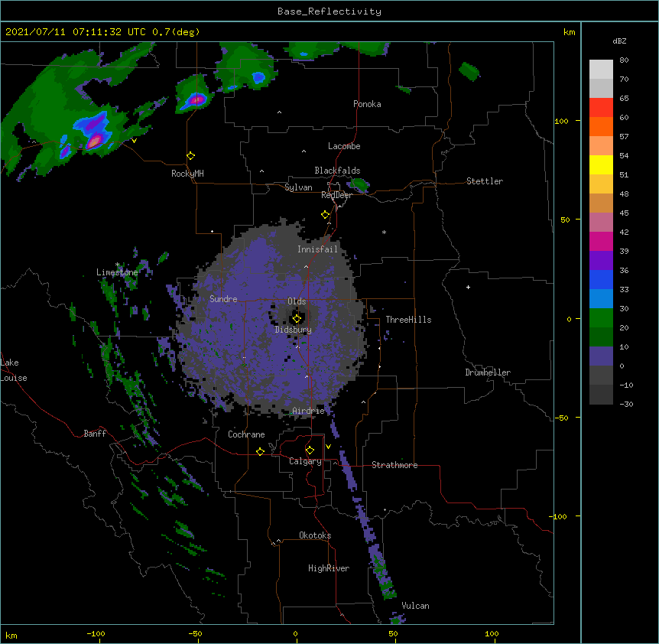The height and width of the screenshot is (644, 659).
Task: Click the dBZ legend heading
Action: [x=619, y=41]
